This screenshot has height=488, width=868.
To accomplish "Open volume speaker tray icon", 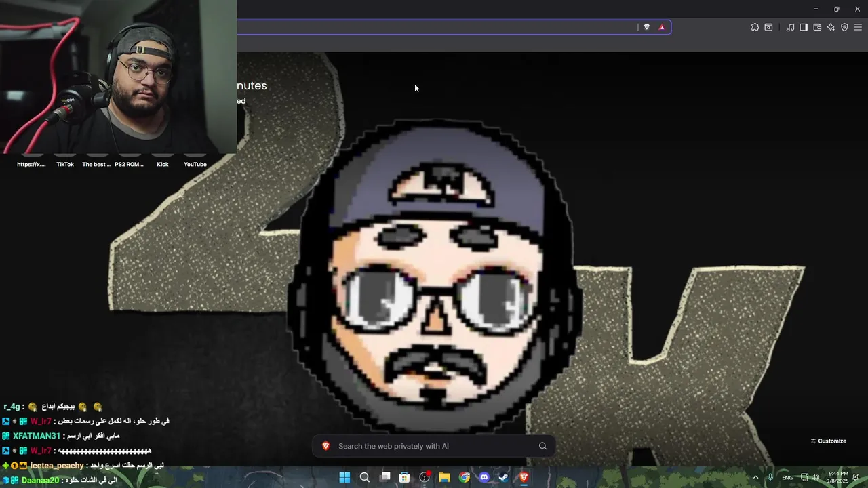I will [816, 478].
